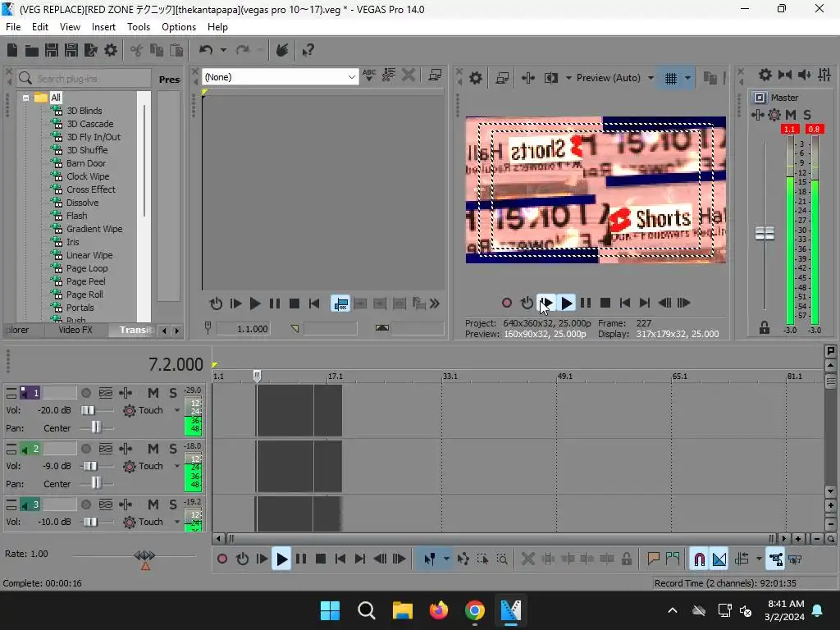840x630 pixels.
Task: Click the What's This help icon
Action: click(308, 50)
